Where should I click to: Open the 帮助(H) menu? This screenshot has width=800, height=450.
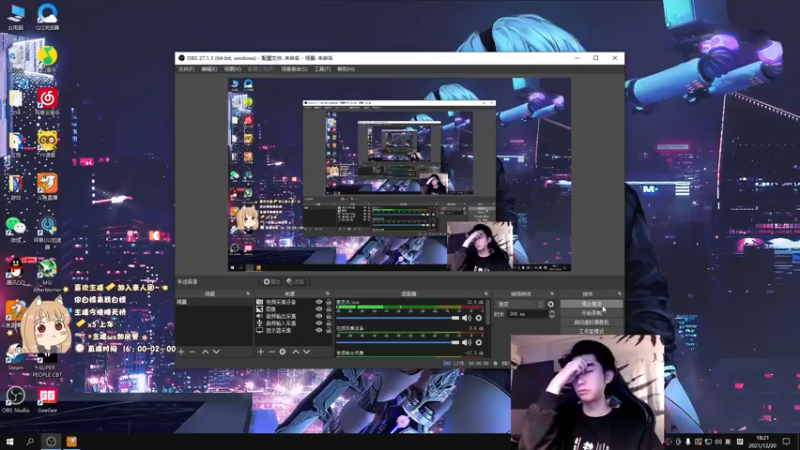point(345,69)
